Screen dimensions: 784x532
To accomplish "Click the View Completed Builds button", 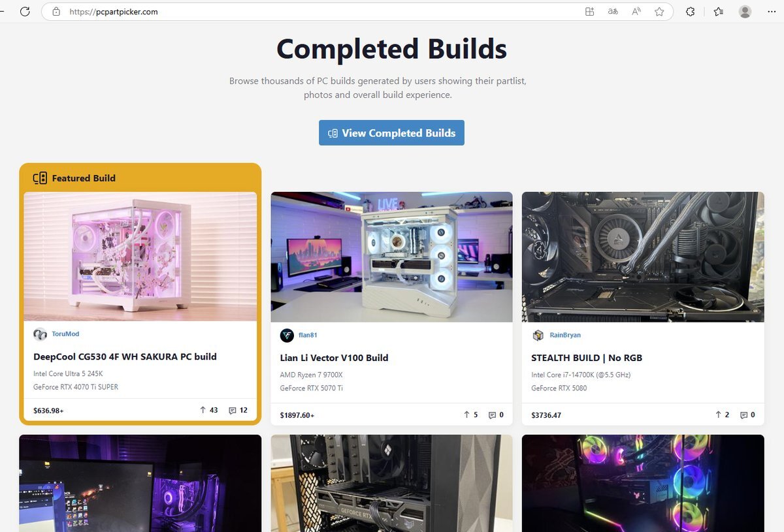I will pyautogui.click(x=391, y=133).
